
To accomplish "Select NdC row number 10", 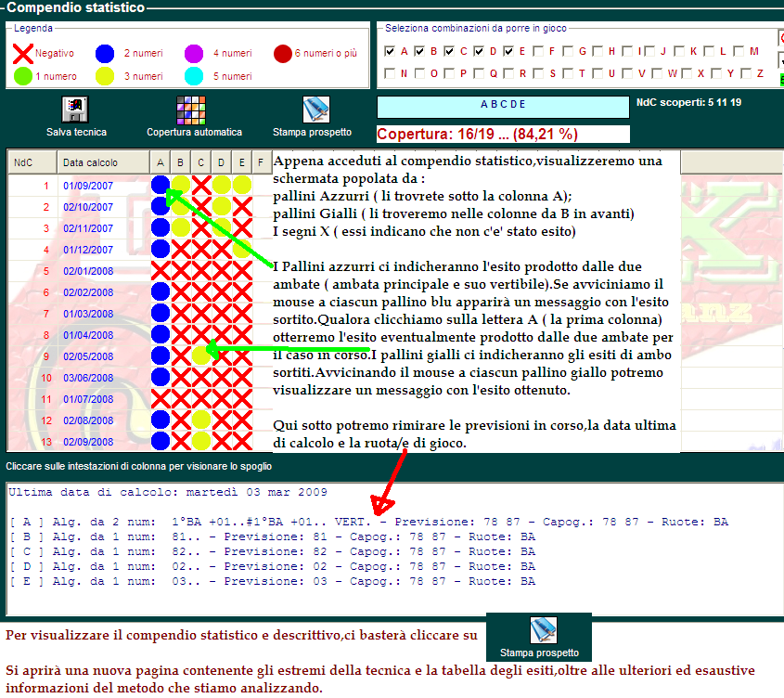I will click(x=46, y=378).
